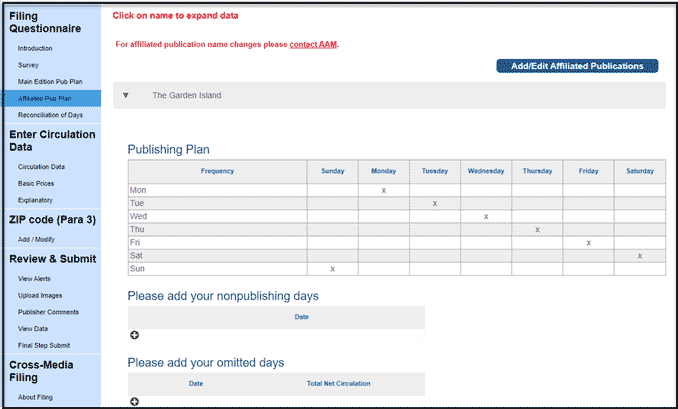The image size is (678, 409).
Task: Open View Alerts
Action: pos(34,278)
